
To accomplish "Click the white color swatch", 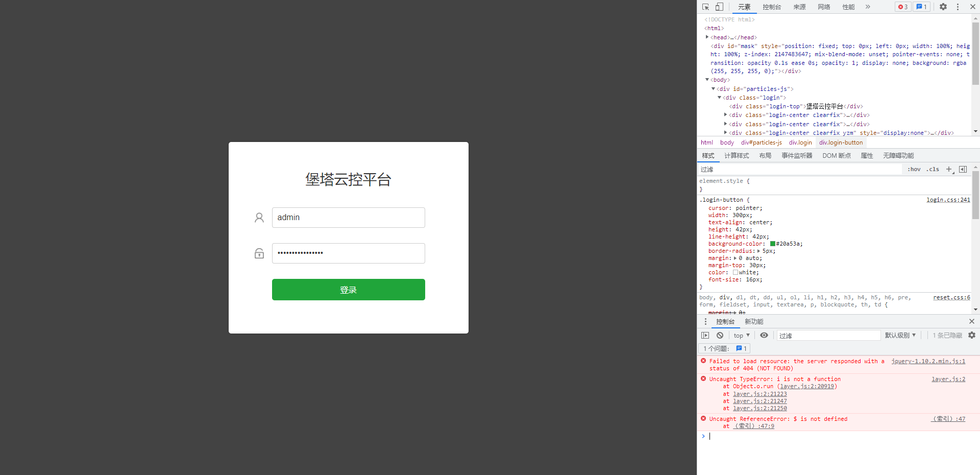I will coord(736,272).
